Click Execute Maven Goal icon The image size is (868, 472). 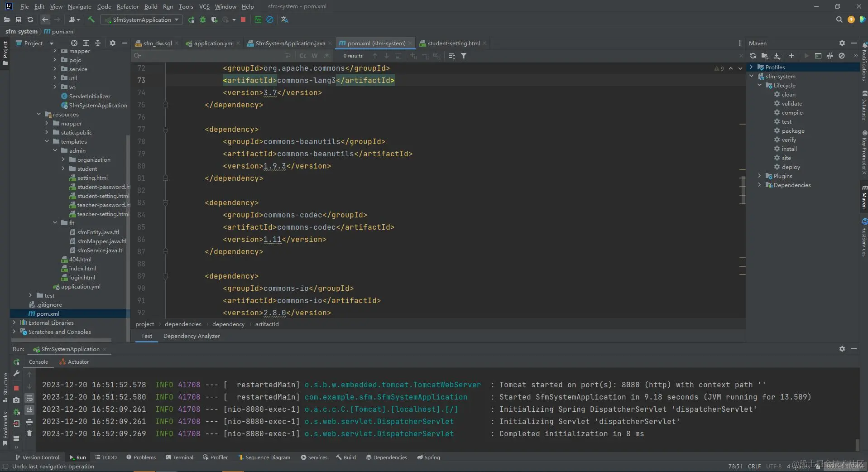pyautogui.click(x=818, y=56)
